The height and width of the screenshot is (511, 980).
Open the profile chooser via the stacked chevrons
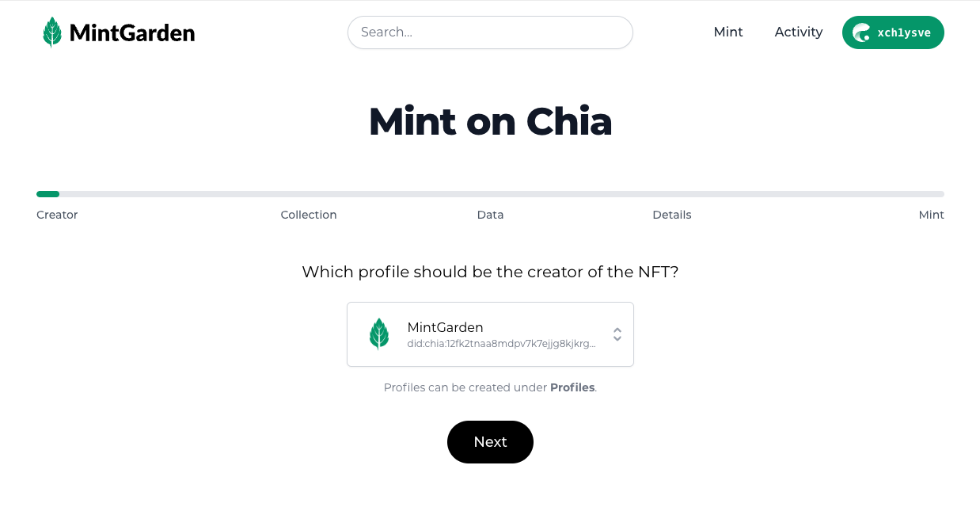(x=617, y=334)
